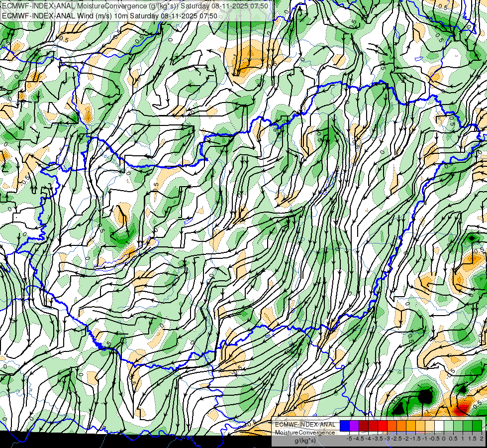This screenshot has width=487, height=448.
Task: Click the Wind (m/s) 10m title line
Action: pos(109,16)
